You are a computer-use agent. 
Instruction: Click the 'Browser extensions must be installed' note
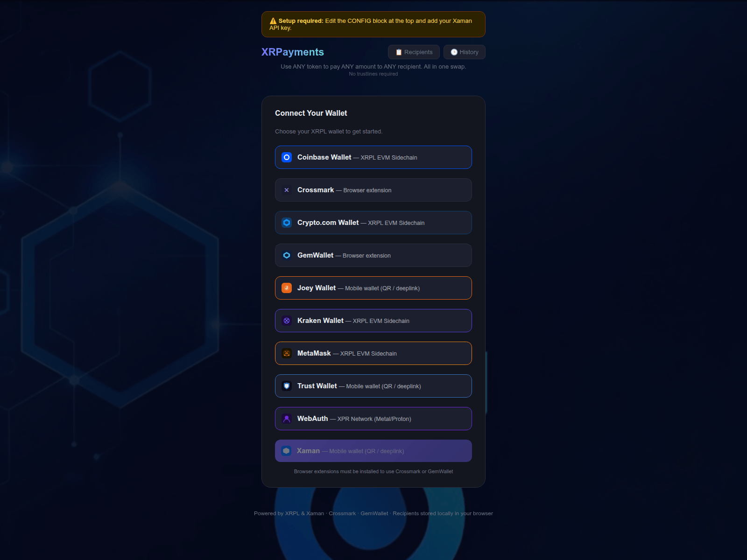pyautogui.click(x=373, y=471)
